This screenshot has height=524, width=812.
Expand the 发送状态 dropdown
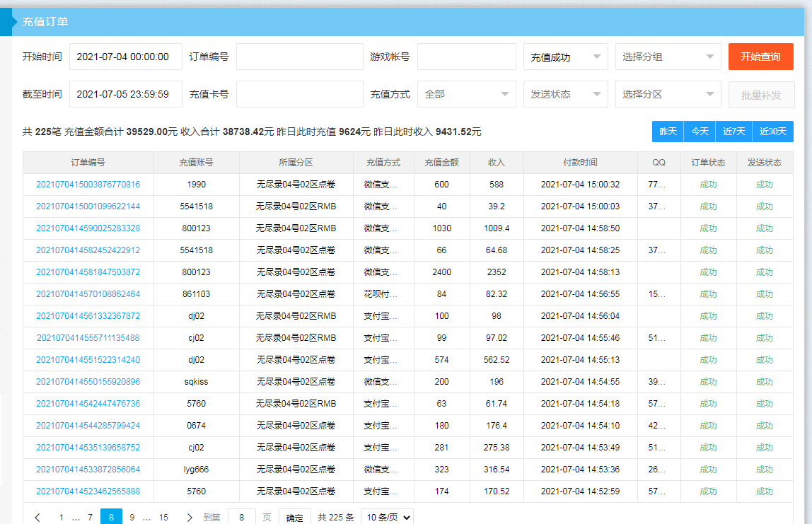pos(566,94)
